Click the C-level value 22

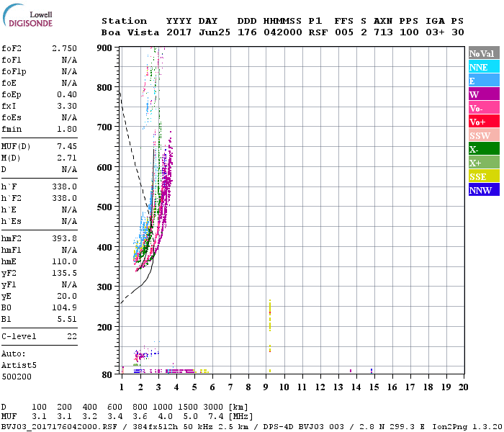pos(71,336)
